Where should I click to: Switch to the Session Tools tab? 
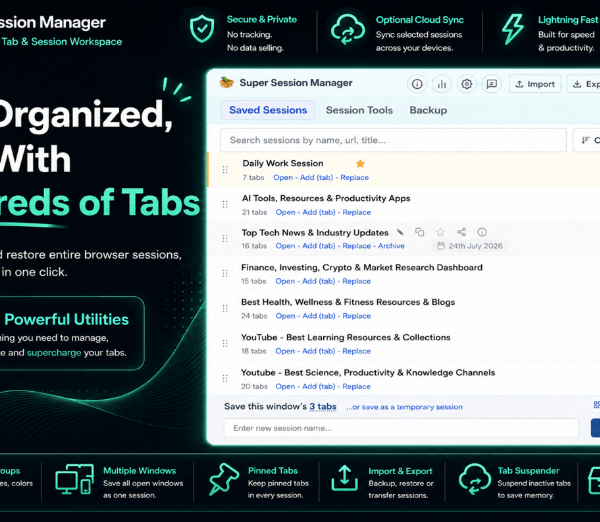pos(359,110)
